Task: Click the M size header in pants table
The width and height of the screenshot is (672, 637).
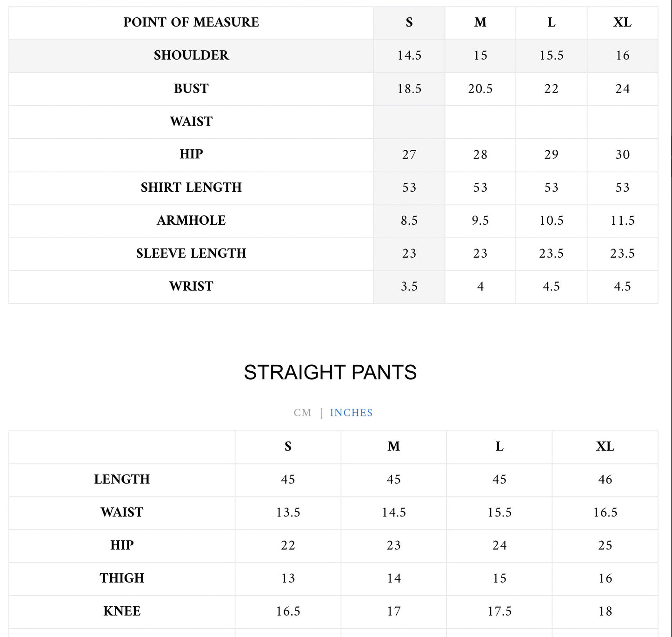Action: [393, 447]
